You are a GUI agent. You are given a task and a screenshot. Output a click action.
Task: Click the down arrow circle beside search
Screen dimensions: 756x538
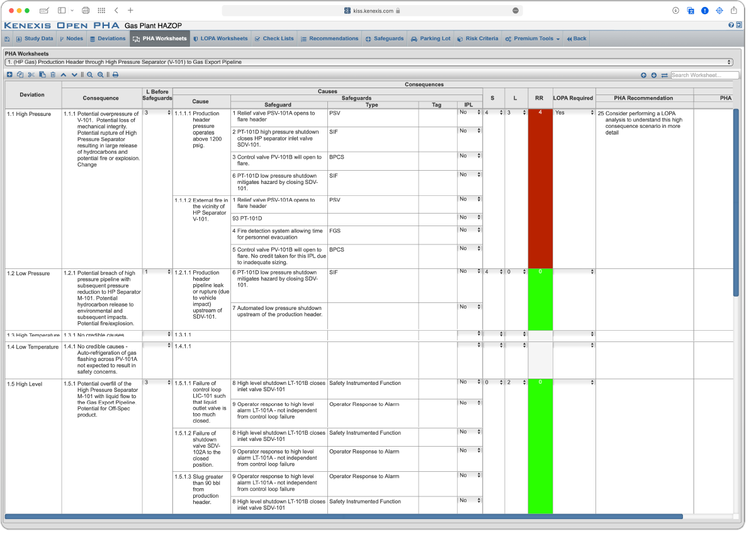654,75
